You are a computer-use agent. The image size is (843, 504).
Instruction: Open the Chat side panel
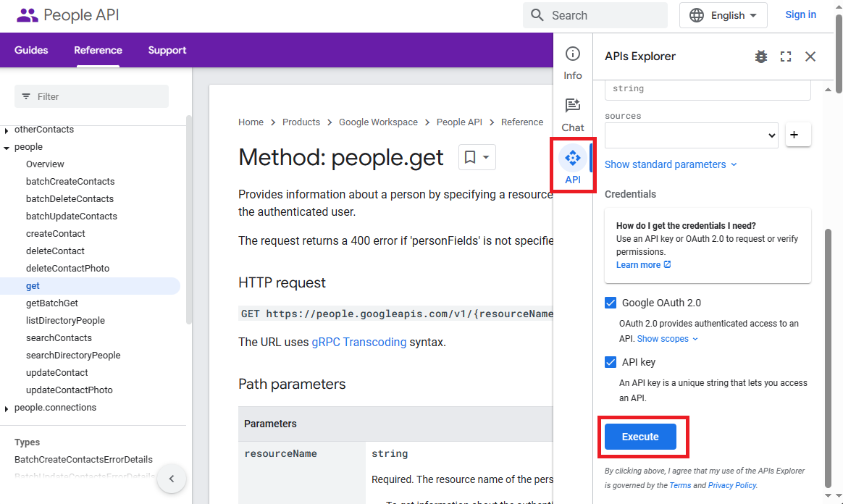[x=573, y=116]
